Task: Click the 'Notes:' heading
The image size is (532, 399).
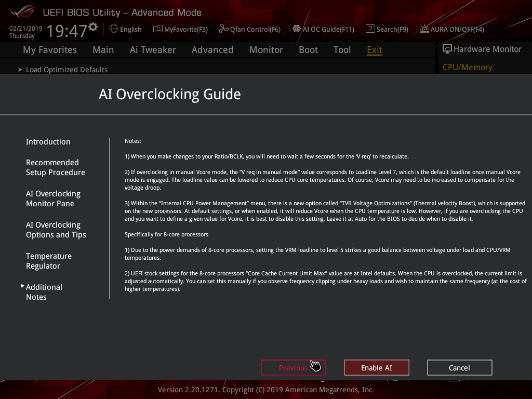Action: (132, 141)
